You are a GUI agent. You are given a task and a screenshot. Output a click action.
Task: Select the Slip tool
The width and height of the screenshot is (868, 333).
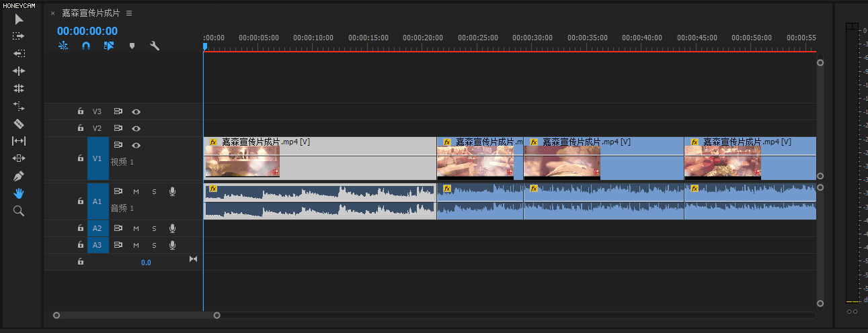(x=19, y=141)
